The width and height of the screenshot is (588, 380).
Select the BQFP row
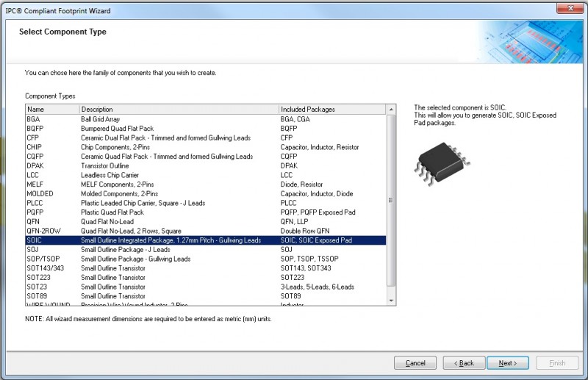tap(206, 129)
